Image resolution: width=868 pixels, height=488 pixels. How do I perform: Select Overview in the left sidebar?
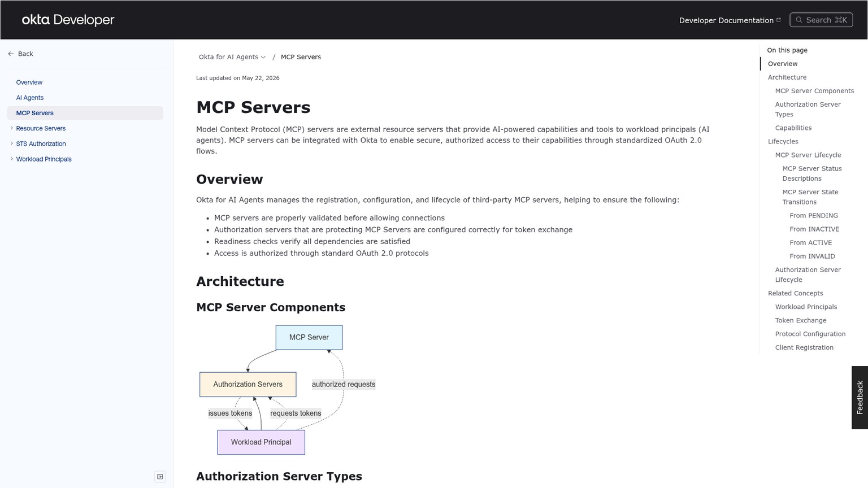tap(29, 82)
